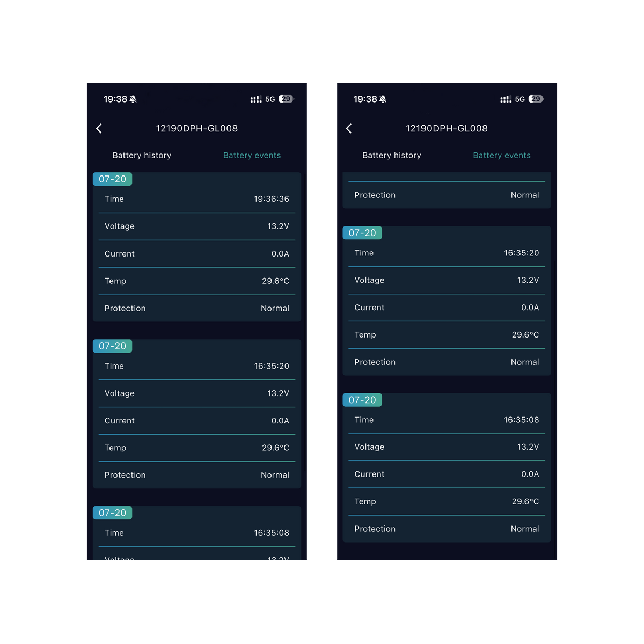Select Current row of 16:35:20 card, left screen
This screenshot has height=644, width=644.
point(197,421)
